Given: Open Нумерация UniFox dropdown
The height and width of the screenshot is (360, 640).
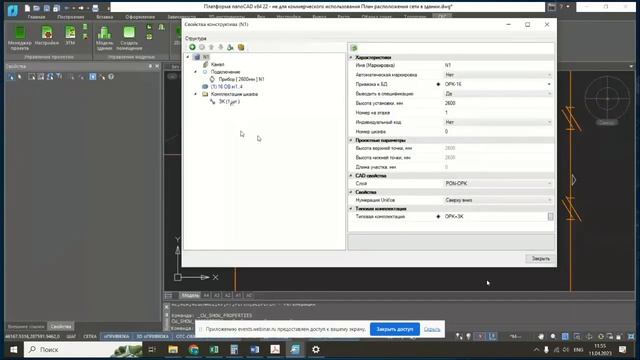Looking at the screenshot, I should (x=498, y=200).
